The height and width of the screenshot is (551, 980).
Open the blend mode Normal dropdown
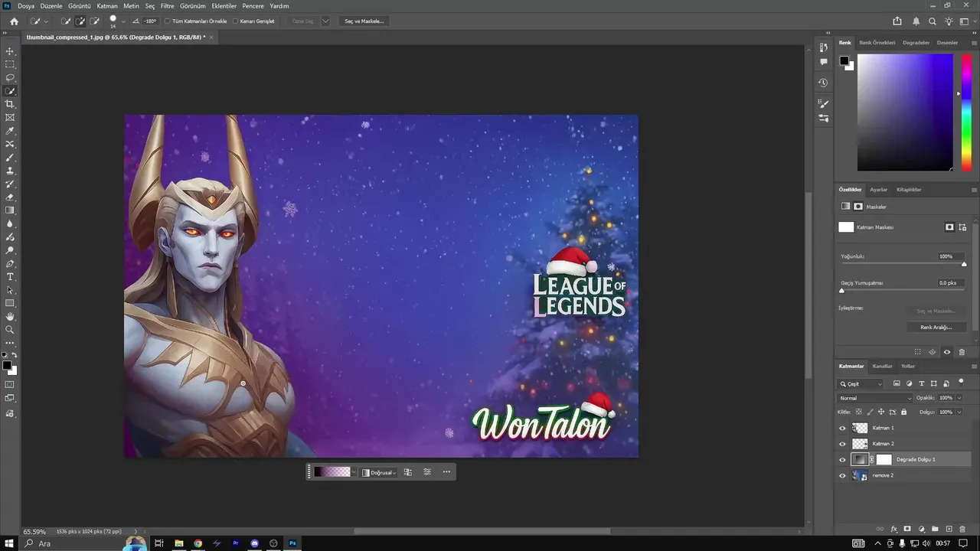875,398
